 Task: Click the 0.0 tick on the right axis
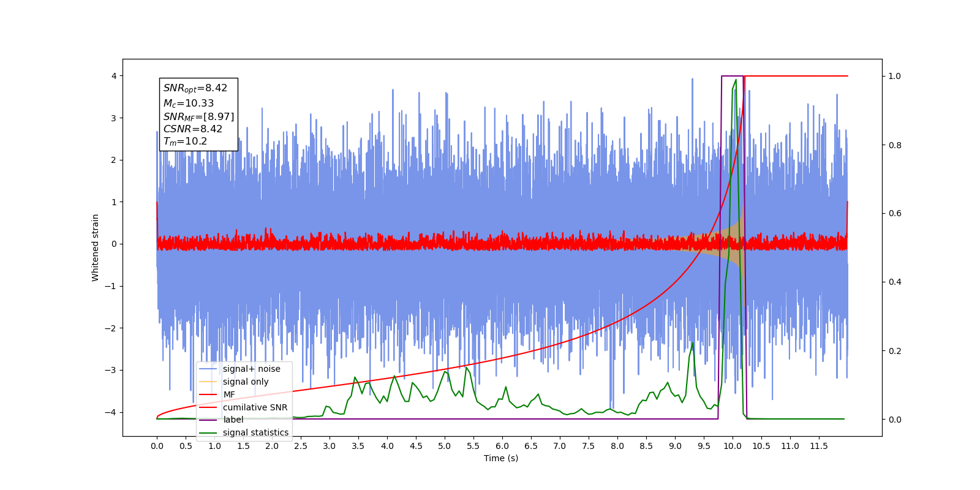point(895,420)
